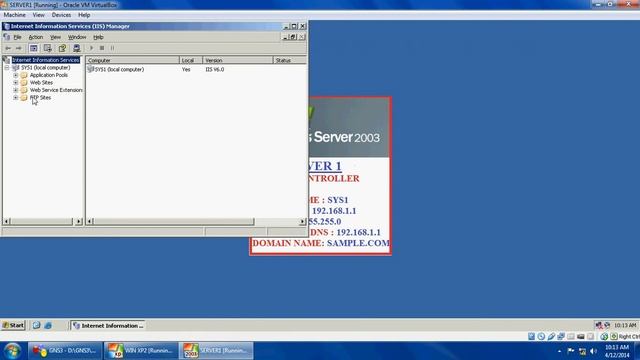Switch to WIN XP2 VM taskbar button

[141, 351]
